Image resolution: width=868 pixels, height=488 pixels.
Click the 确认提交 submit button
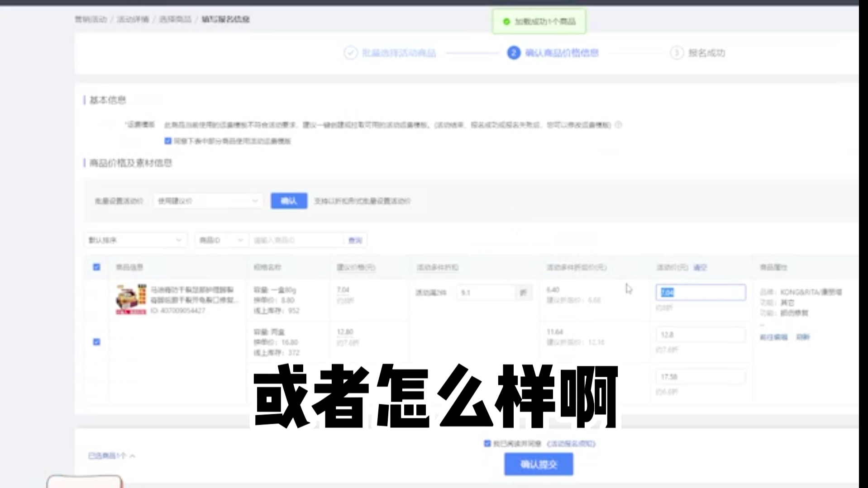coord(538,464)
